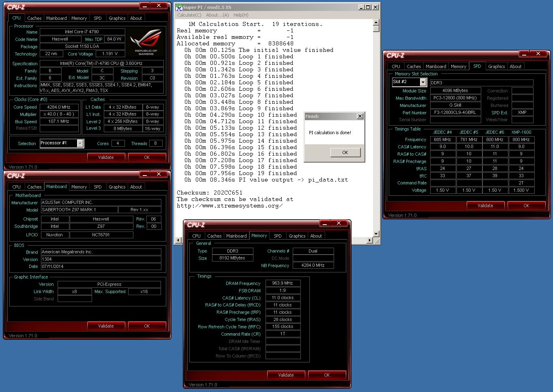Viewport: 553px width, 392px height.
Task: Confirm OK in the Finish dialog
Action: click(x=345, y=152)
